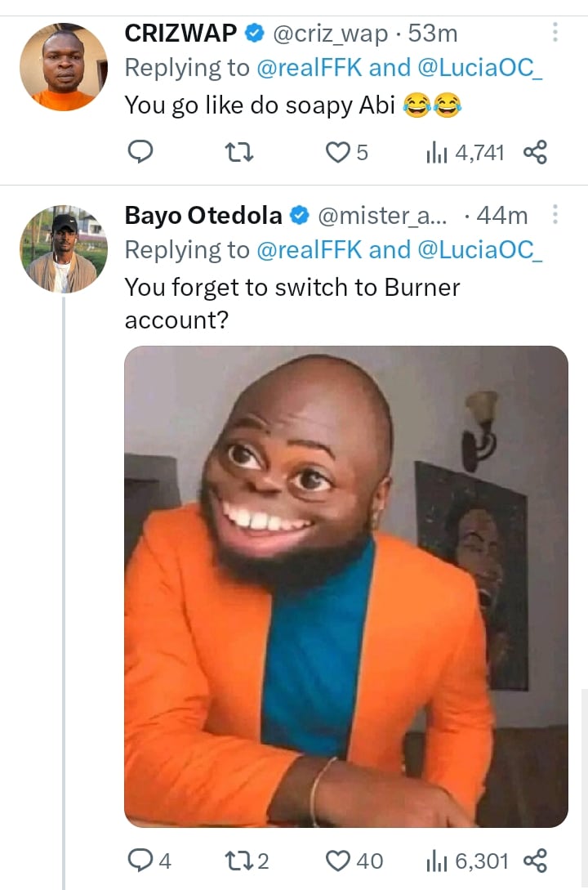Viewport: 588px width, 890px height.
Task: Open more options for CRIZWAP's tweet
Action: 555,33
